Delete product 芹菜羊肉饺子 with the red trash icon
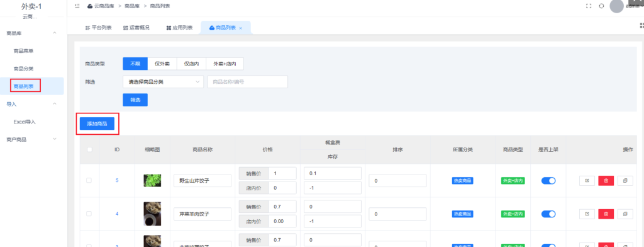This screenshot has width=644, height=247. click(x=606, y=214)
